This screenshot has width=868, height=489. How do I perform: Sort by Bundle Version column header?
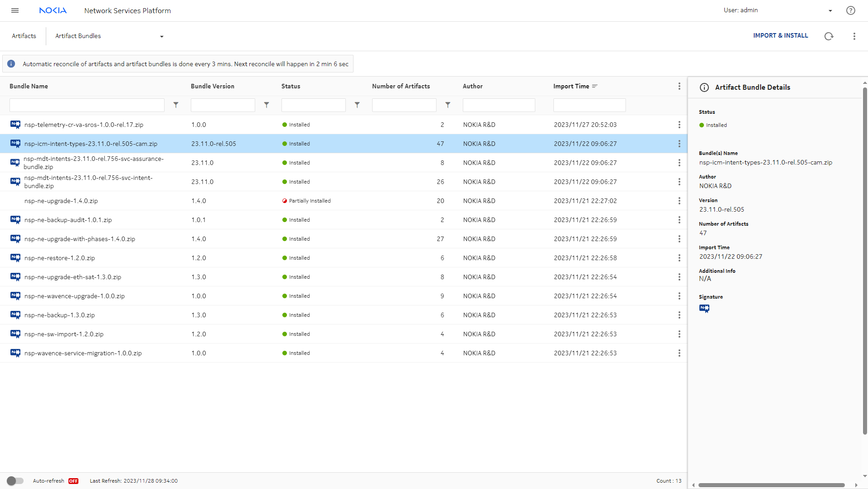[x=213, y=86]
